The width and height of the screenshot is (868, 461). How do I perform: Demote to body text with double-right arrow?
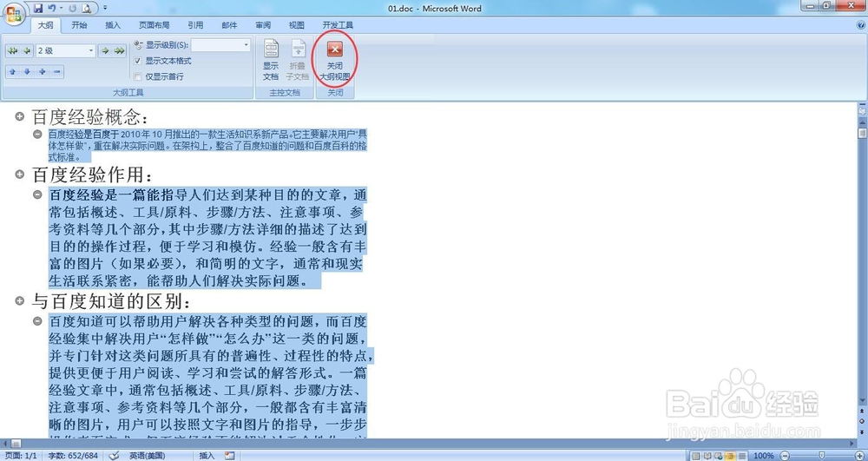click(x=119, y=51)
